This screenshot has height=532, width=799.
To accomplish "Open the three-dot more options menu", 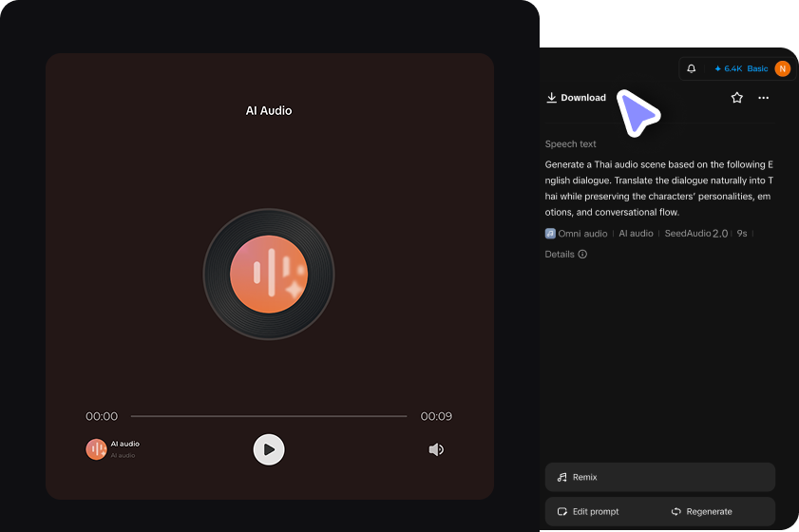I will pyautogui.click(x=763, y=98).
